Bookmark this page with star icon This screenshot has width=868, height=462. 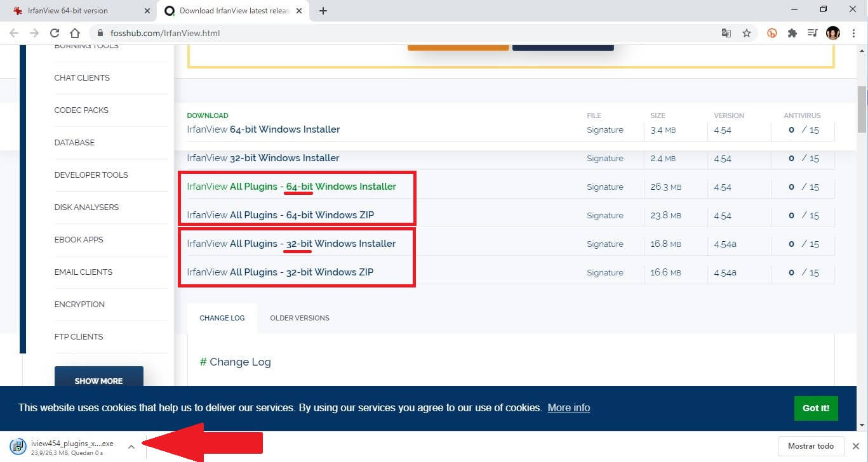(x=747, y=33)
